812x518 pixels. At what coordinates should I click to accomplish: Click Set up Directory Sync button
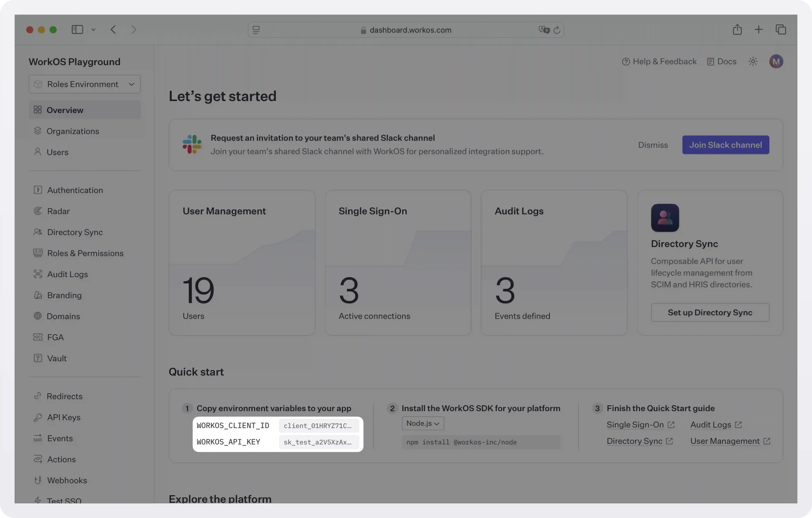pyautogui.click(x=710, y=313)
